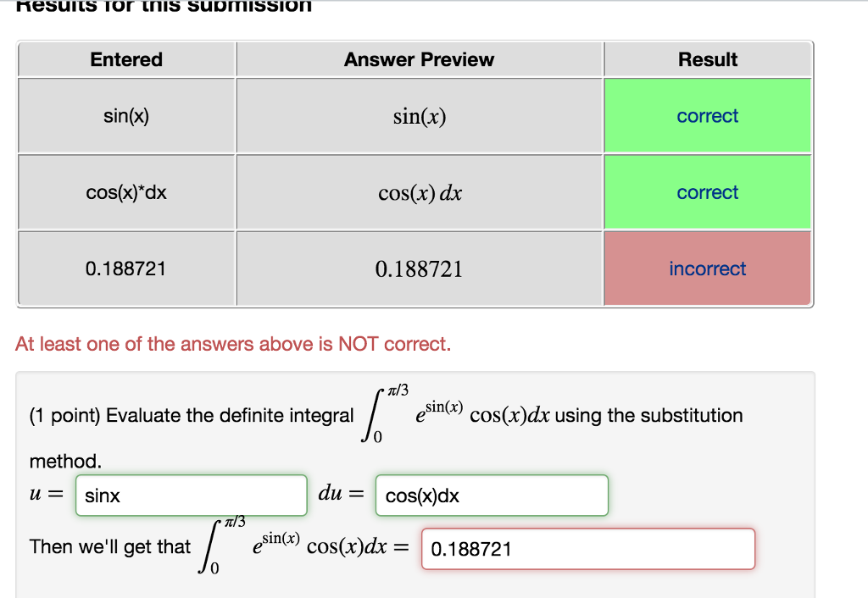Click the du = answer box

pos(492,496)
